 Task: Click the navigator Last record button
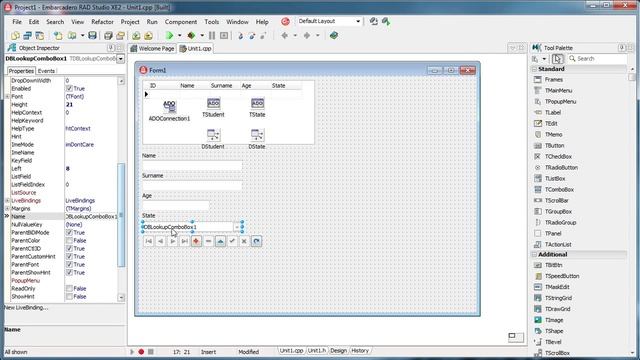point(184,241)
